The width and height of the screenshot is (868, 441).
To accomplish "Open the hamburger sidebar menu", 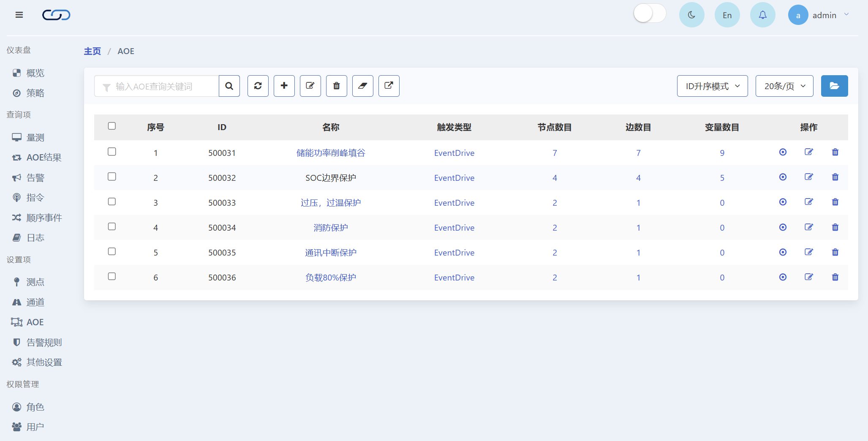I will point(19,15).
